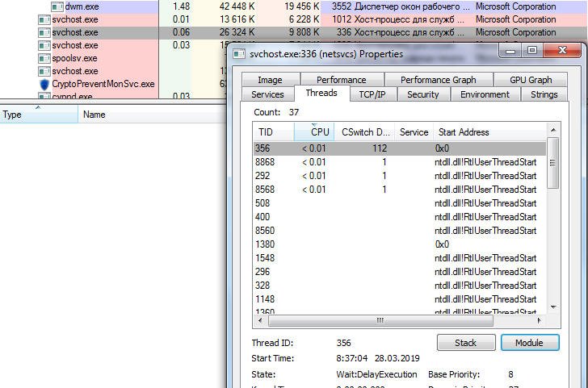Select spoolsv.exe in process list
This screenshot has width=588, height=388.
click(74, 58)
